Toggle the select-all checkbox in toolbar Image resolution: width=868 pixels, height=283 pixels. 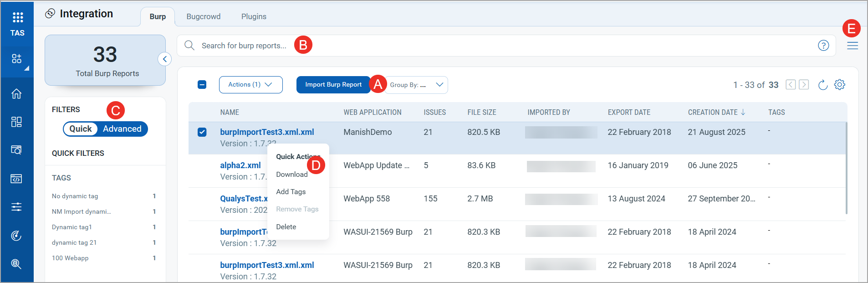(202, 85)
